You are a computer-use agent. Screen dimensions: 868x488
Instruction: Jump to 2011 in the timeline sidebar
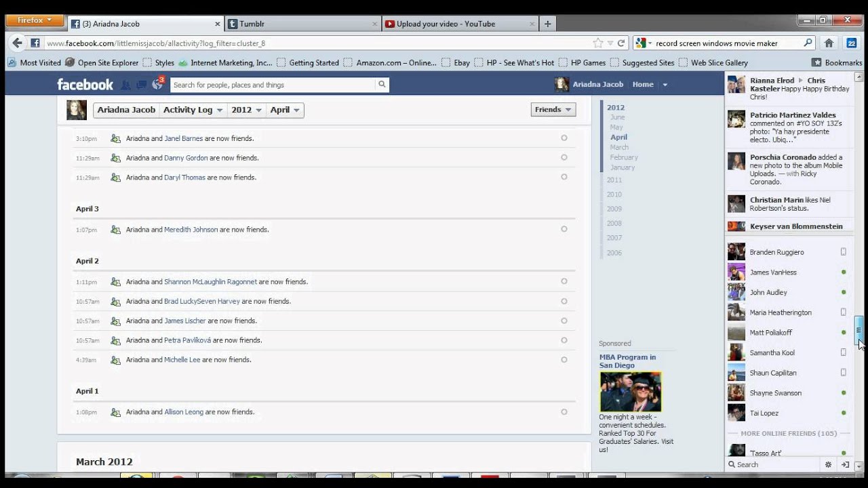614,180
